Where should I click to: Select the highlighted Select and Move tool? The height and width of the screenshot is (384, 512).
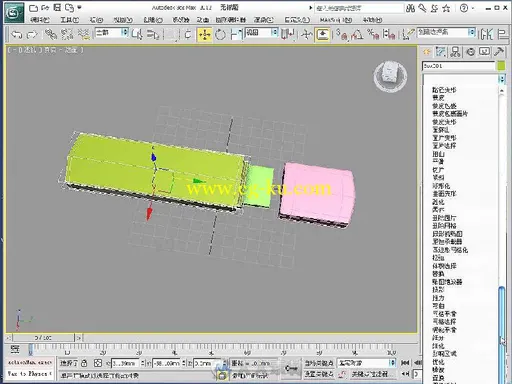(x=205, y=34)
